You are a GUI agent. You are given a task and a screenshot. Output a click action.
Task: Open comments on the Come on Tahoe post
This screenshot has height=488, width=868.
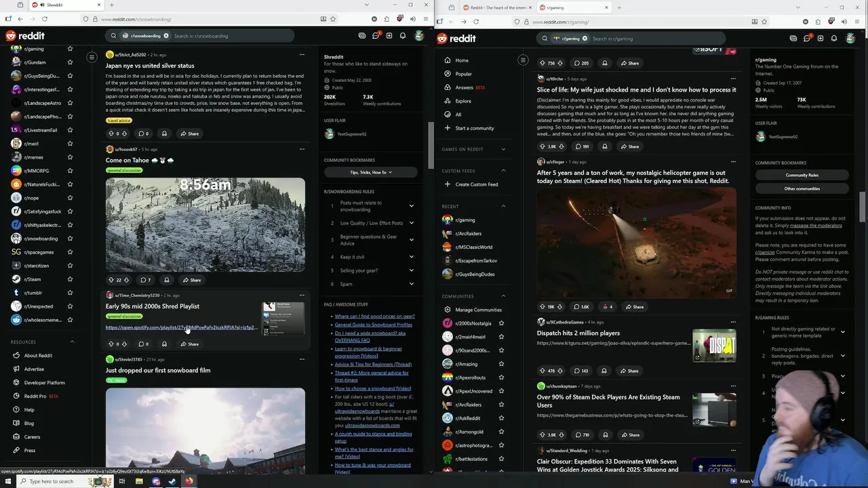[x=146, y=280]
